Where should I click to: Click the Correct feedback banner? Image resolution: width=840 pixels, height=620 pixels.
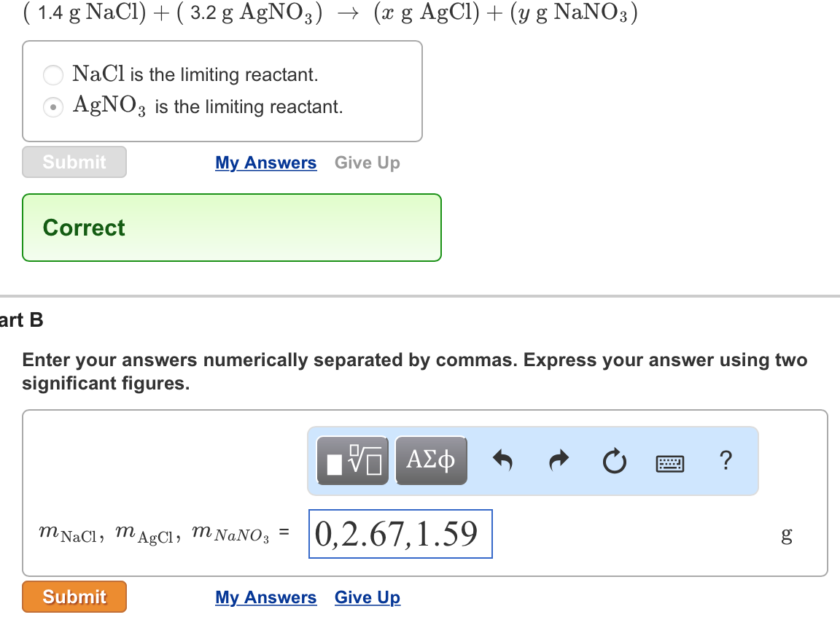231,227
